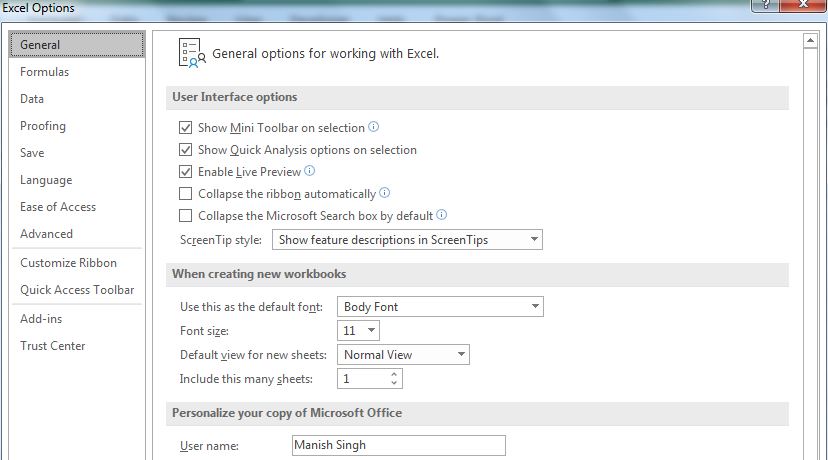Viewport: 828px width, 460px height.
Task: Open the Data category
Action: click(x=77, y=99)
